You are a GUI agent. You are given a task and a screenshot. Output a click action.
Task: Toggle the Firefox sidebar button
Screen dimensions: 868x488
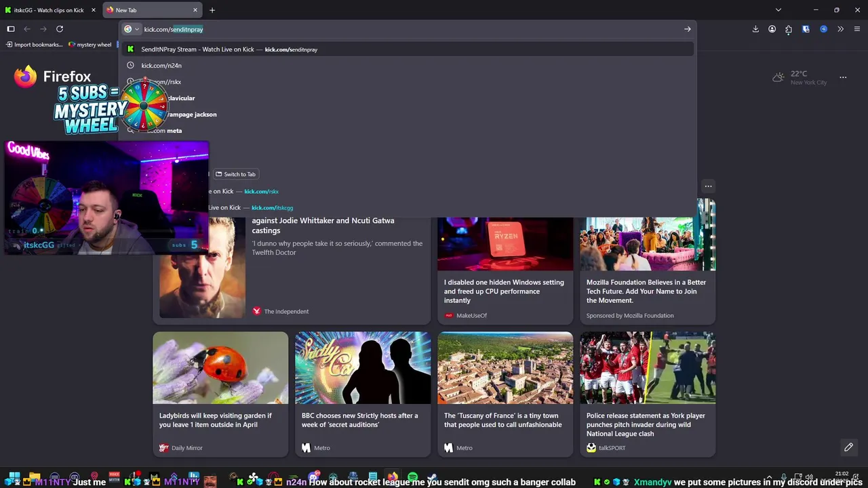pos(11,29)
